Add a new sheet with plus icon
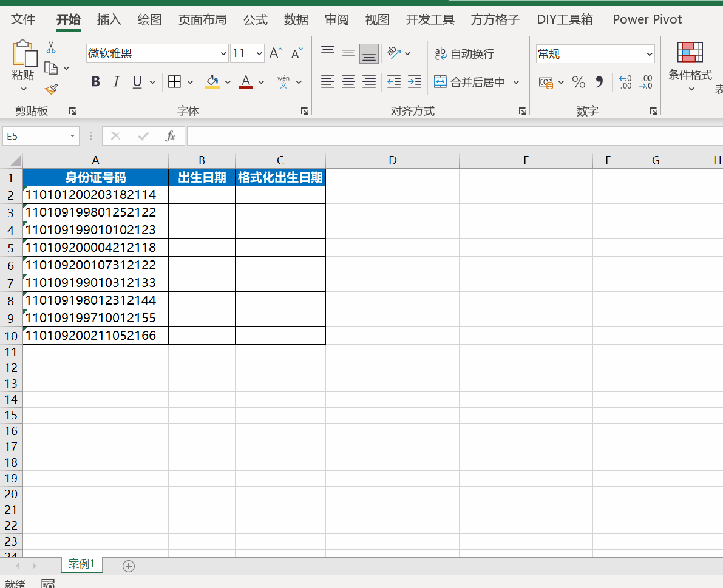This screenshot has width=723, height=588. pyautogui.click(x=129, y=566)
